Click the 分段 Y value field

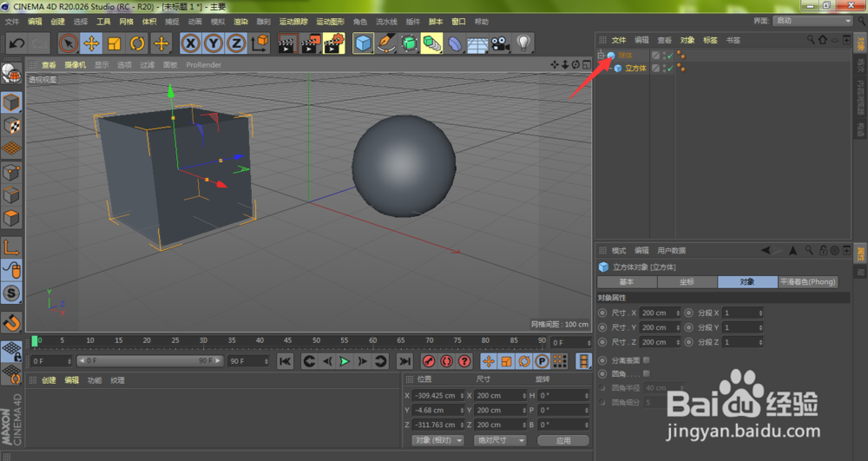pos(743,327)
